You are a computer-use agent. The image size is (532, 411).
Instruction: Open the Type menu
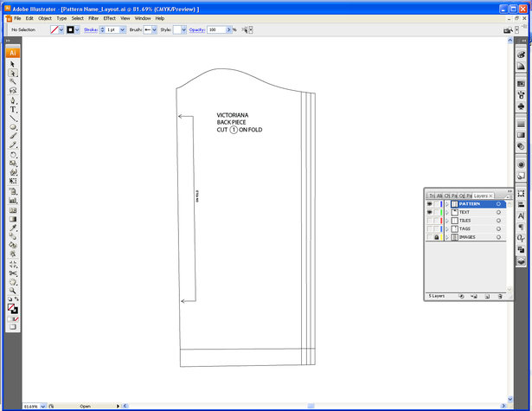[61, 18]
